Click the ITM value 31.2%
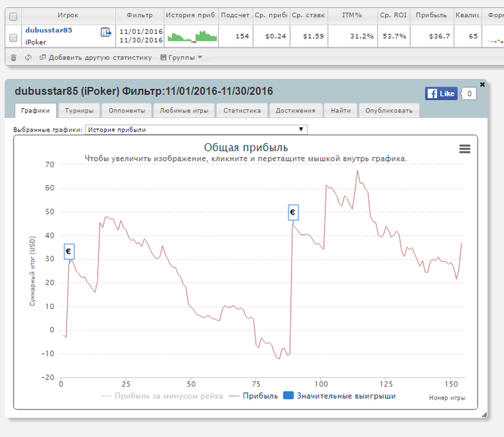The width and height of the screenshot is (504, 437). pyautogui.click(x=362, y=36)
